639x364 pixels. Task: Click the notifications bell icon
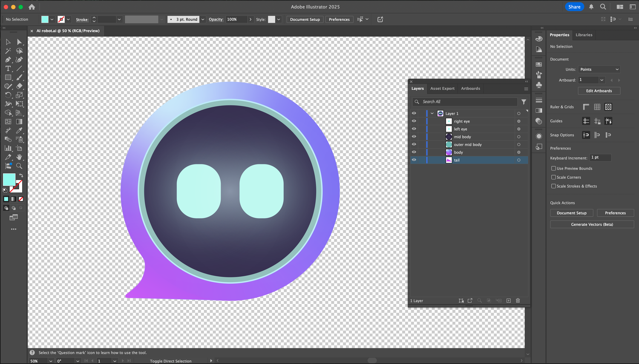(591, 7)
